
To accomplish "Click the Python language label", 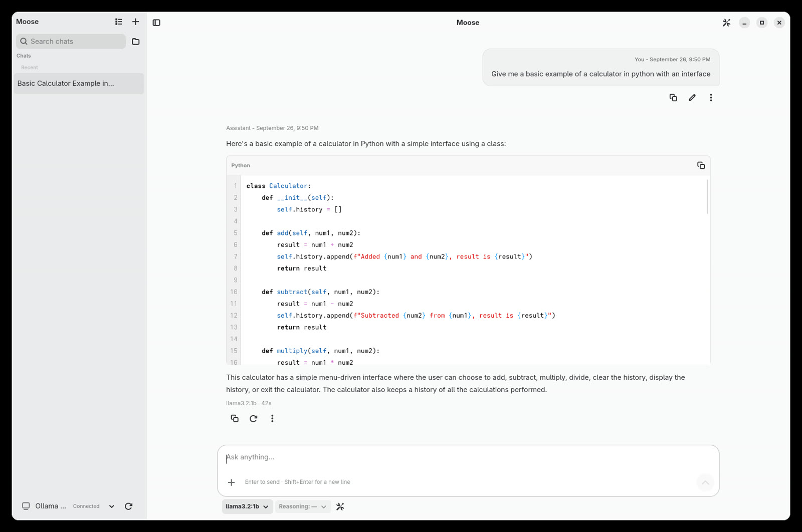I will tap(241, 165).
